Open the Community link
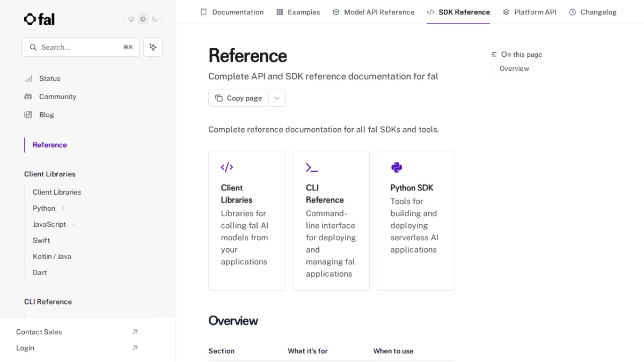644x362 pixels. [x=57, y=97]
